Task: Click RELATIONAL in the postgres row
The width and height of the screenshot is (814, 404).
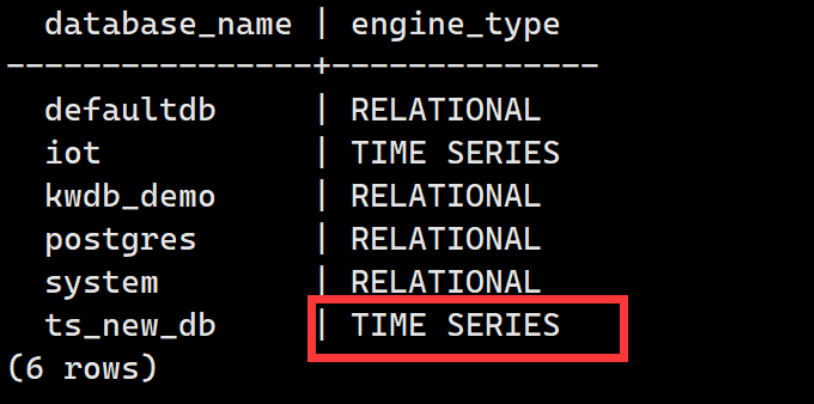Action: click(x=446, y=239)
